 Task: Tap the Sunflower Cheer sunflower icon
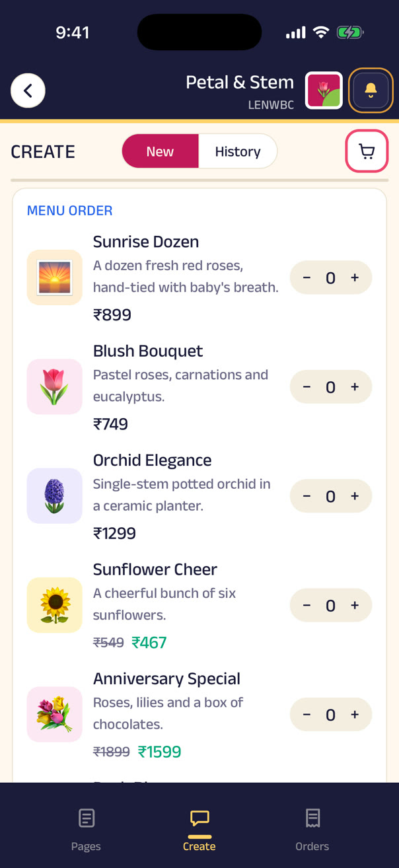pos(55,605)
